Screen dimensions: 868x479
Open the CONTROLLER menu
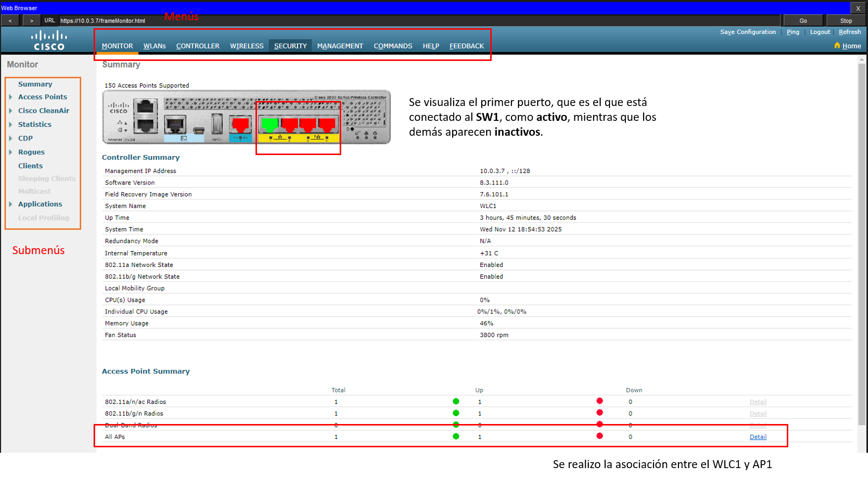pos(198,46)
